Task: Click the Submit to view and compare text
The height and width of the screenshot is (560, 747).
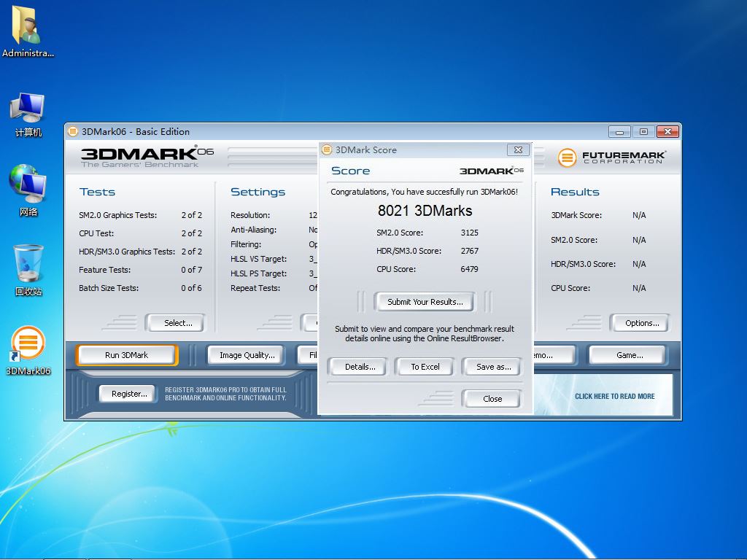Action: click(424, 333)
